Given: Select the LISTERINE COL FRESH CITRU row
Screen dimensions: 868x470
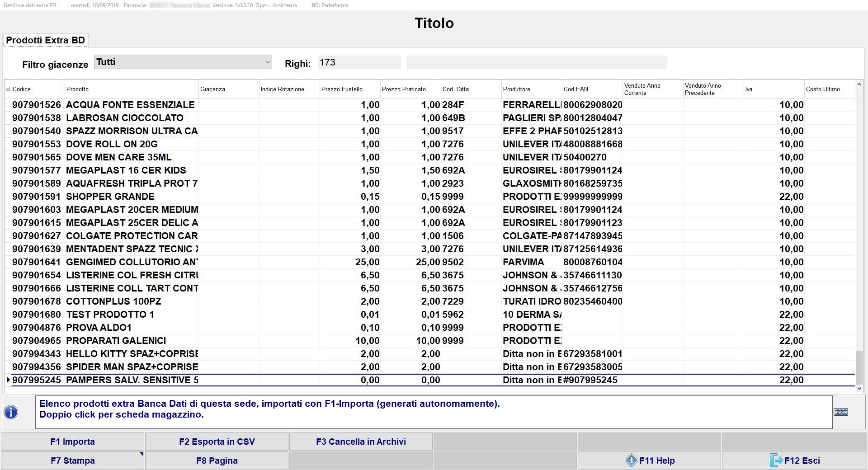Looking at the screenshot, I should 132,275.
